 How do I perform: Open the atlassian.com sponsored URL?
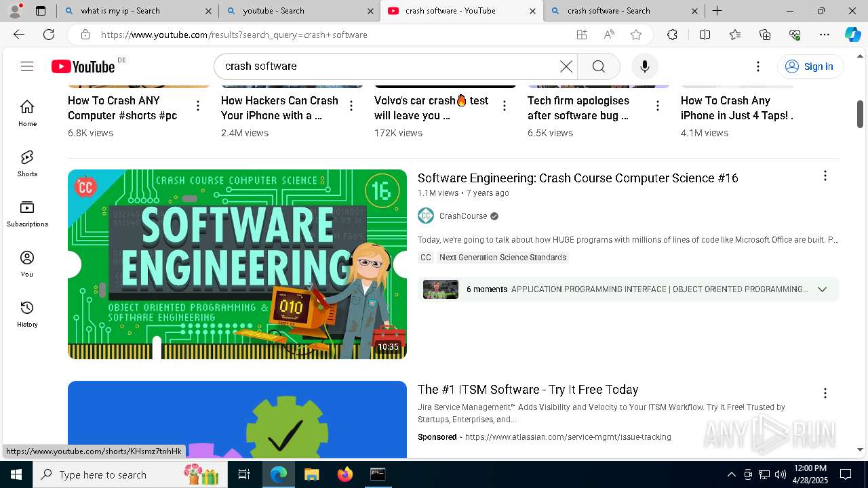coord(568,437)
